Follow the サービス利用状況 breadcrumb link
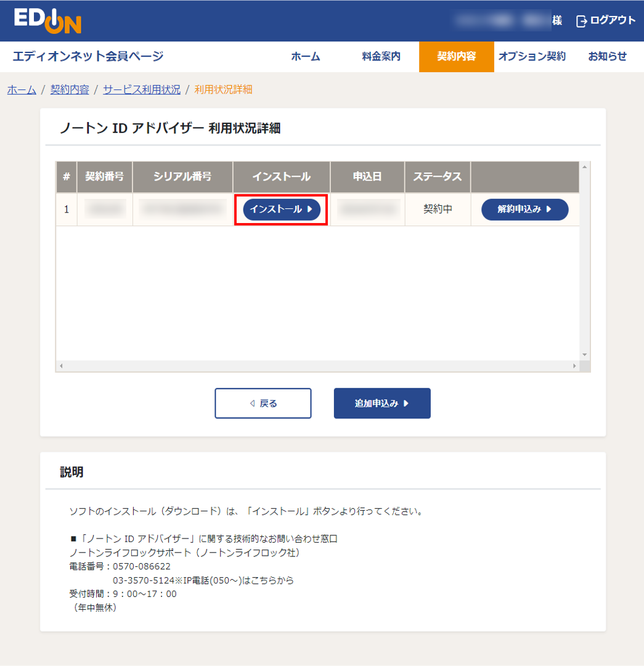644x666 pixels. 142,89
